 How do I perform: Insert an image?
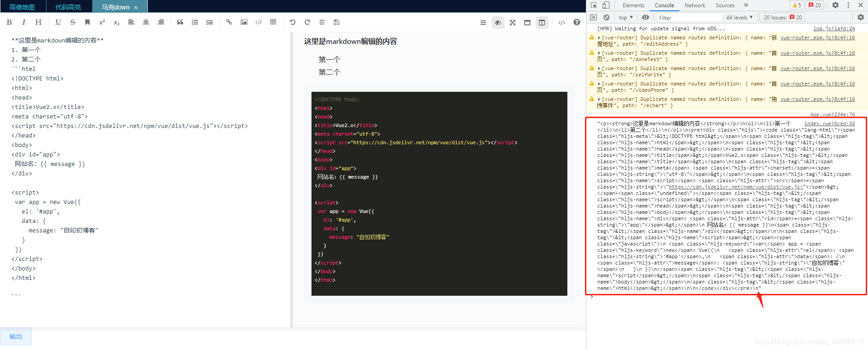[x=244, y=22]
